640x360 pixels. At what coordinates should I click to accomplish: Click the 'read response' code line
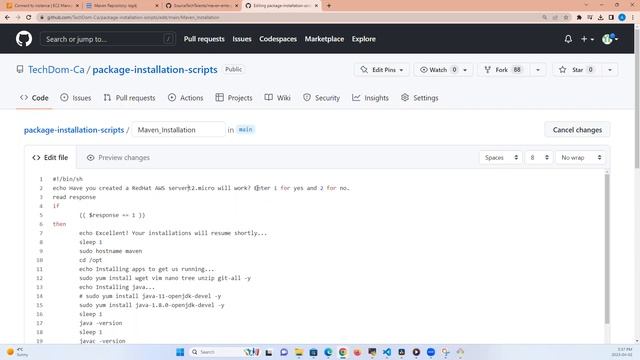pyautogui.click(x=74, y=197)
